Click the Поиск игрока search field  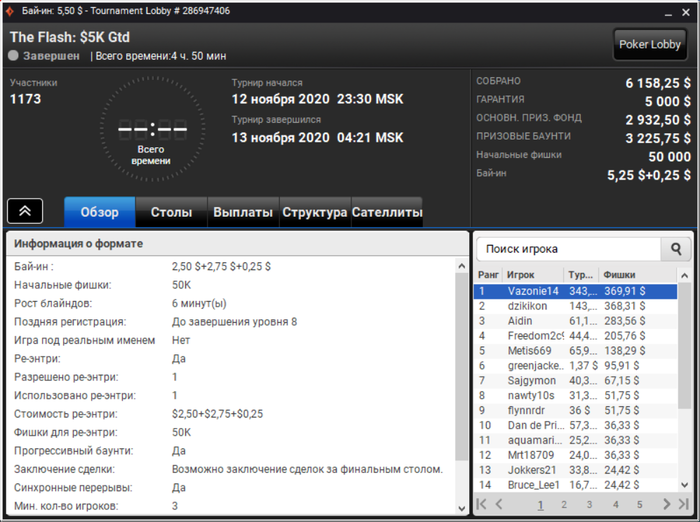[x=568, y=249]
